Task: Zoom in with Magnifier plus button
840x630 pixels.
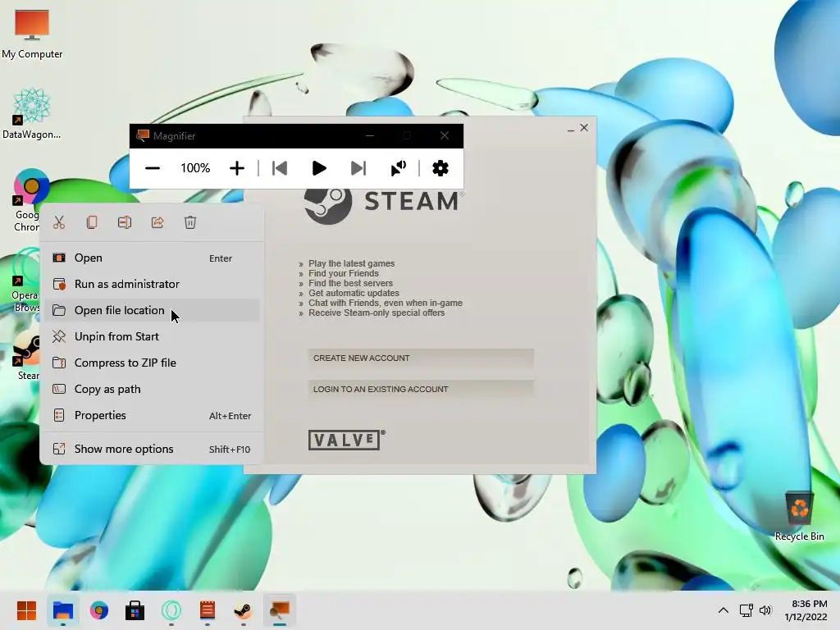Action: [237, 168]
